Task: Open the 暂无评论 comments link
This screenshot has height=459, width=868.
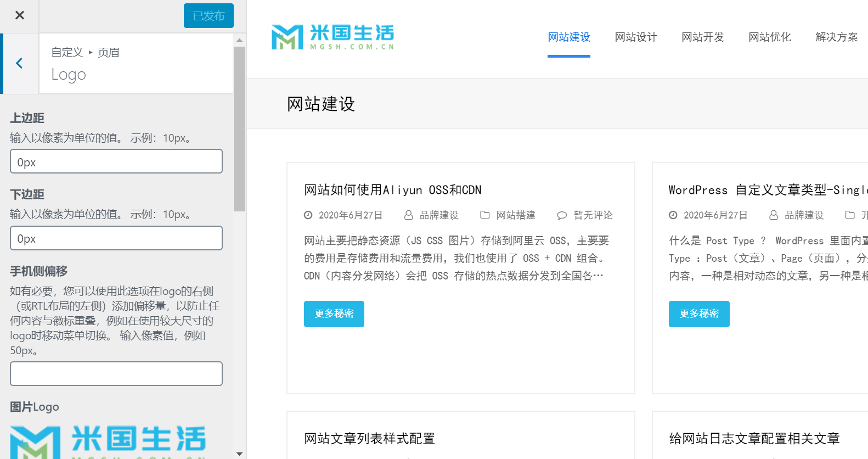Action: [x=593, y=215]
